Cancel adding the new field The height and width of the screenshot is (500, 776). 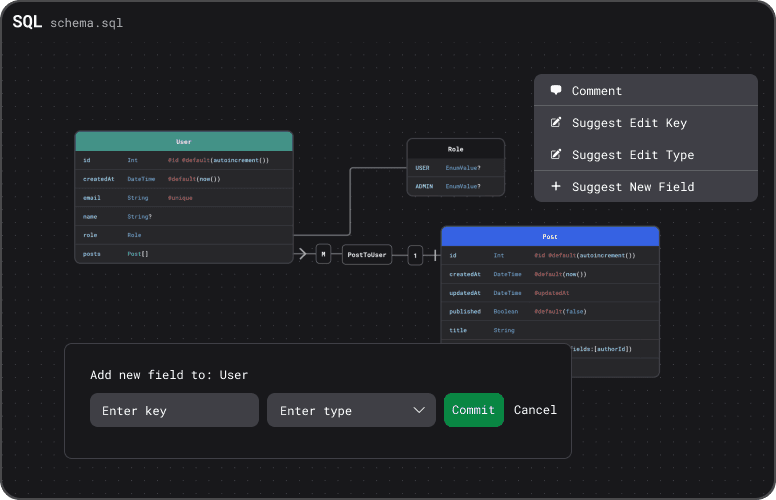(x=535, y=410)
